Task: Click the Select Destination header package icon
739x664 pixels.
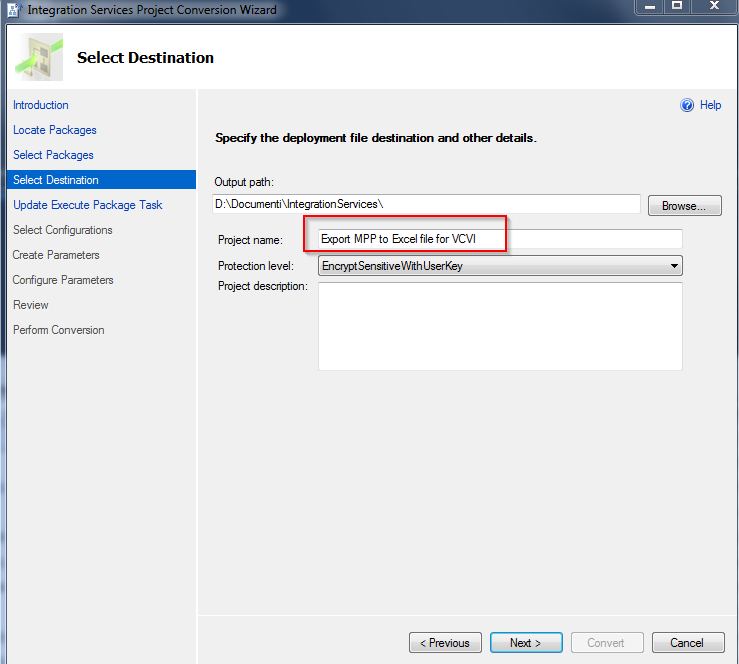Action: point(39,57)
